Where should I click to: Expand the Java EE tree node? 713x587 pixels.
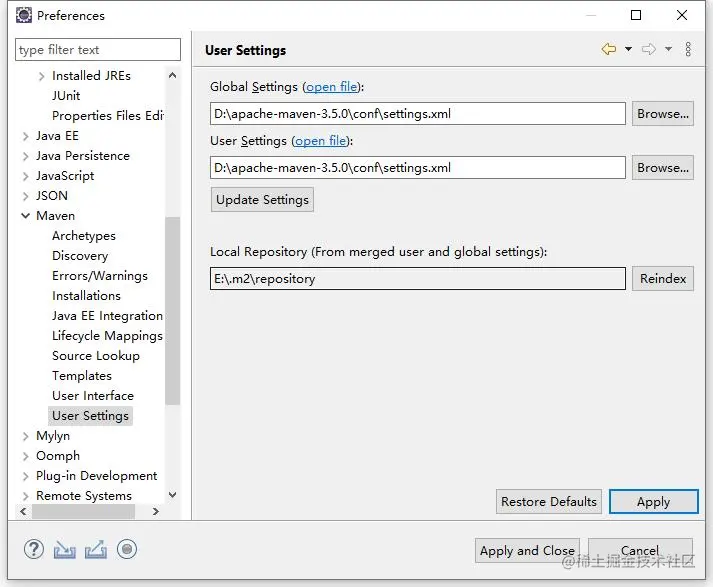tap(25, 136)
